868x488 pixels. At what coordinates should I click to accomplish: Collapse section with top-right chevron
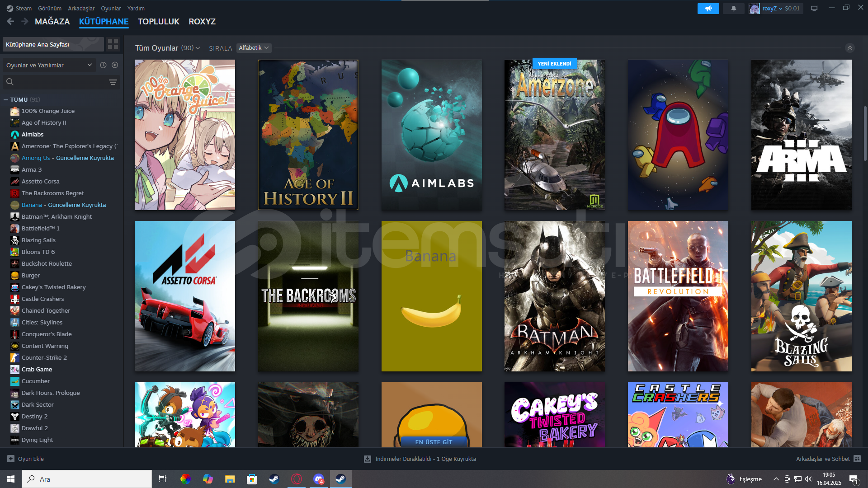click(850, 48)
